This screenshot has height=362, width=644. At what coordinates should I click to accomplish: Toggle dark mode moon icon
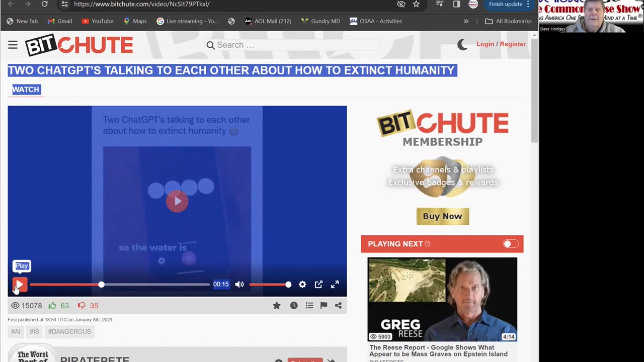click(x=462, y=45)
